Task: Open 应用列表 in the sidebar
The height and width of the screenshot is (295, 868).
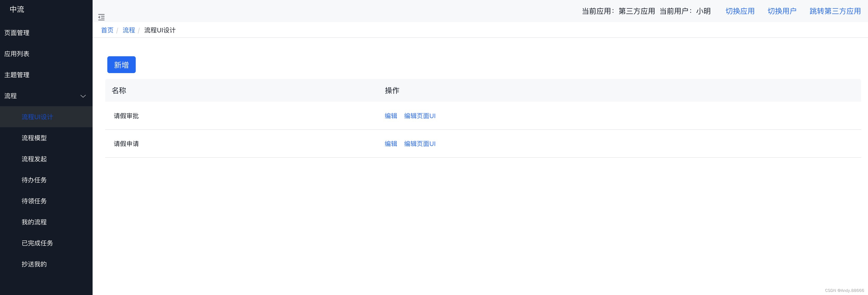Action: [x=17, y=54]
